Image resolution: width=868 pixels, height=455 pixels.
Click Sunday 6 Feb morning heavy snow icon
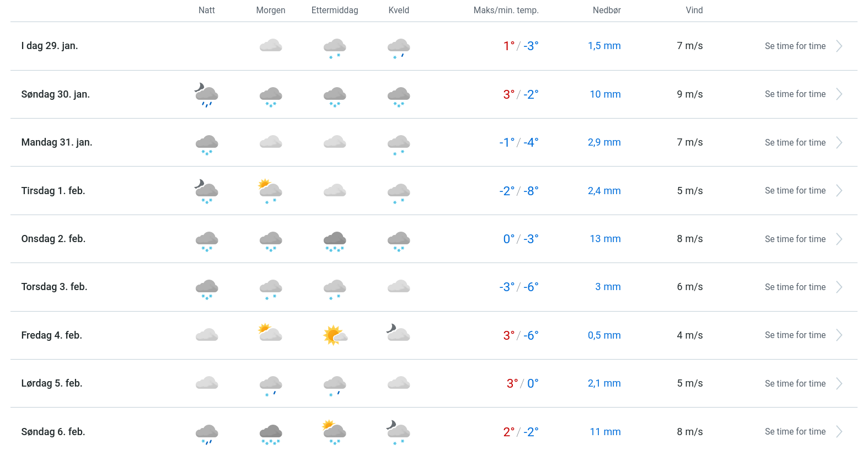click(x=271, y=433)
